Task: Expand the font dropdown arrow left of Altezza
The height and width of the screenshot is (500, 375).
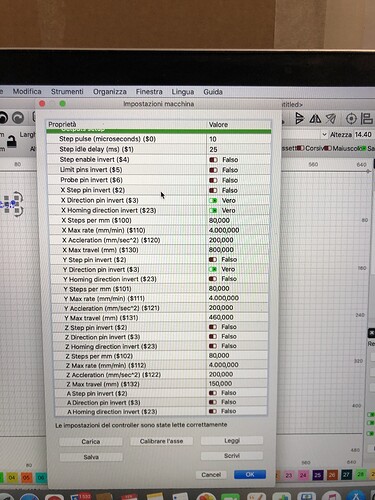Action: tap(324, 135)
